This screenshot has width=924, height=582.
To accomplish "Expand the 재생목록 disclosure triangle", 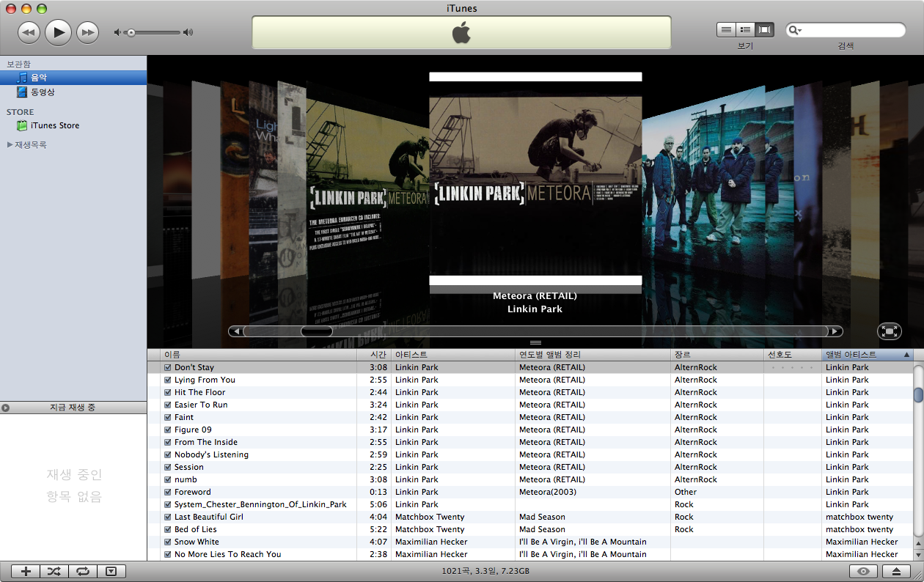I will 10,144.
